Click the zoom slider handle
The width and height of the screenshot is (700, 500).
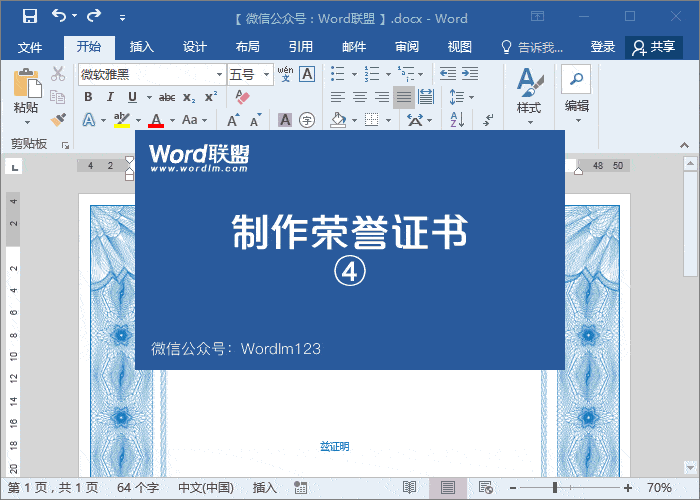pos(555,488)
